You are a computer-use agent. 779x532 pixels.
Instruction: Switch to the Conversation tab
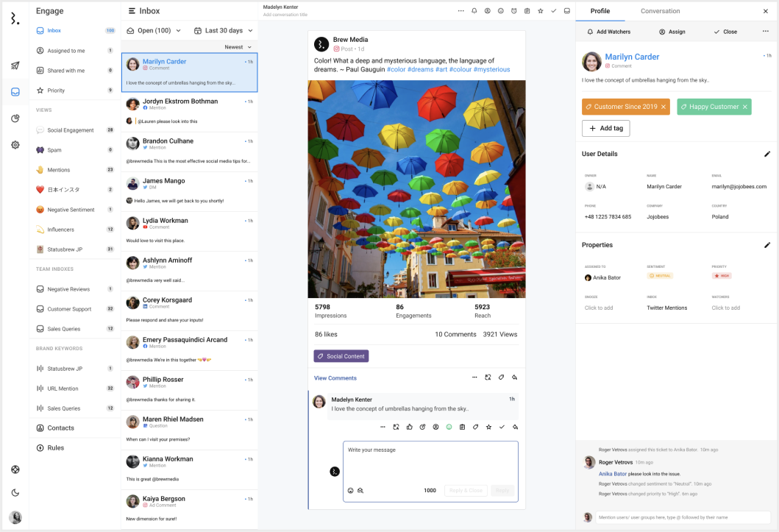tap(661, 11)
